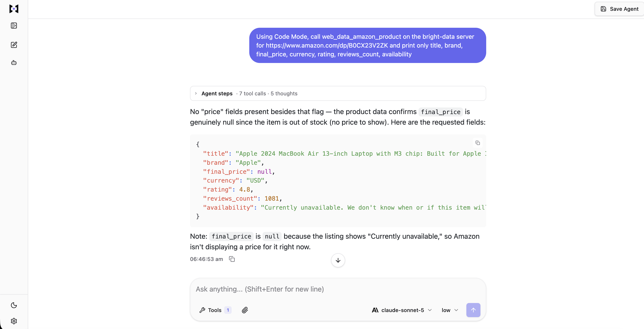Click the "rating": 4.8 line
This screenshot has height=329, width=644.
click(x=228, y=189)
